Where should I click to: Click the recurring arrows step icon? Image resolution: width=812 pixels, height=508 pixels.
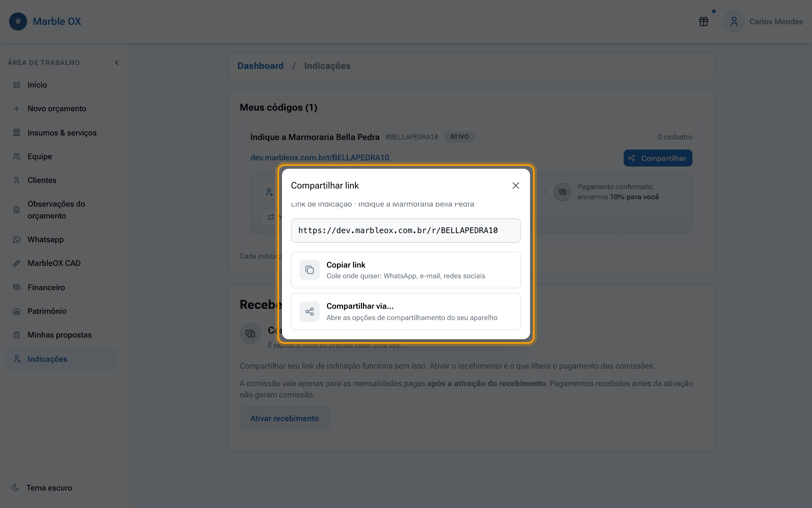270,217
